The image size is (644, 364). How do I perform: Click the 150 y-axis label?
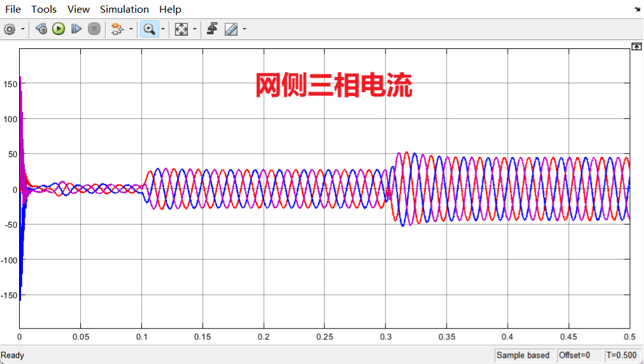point(10,84)
